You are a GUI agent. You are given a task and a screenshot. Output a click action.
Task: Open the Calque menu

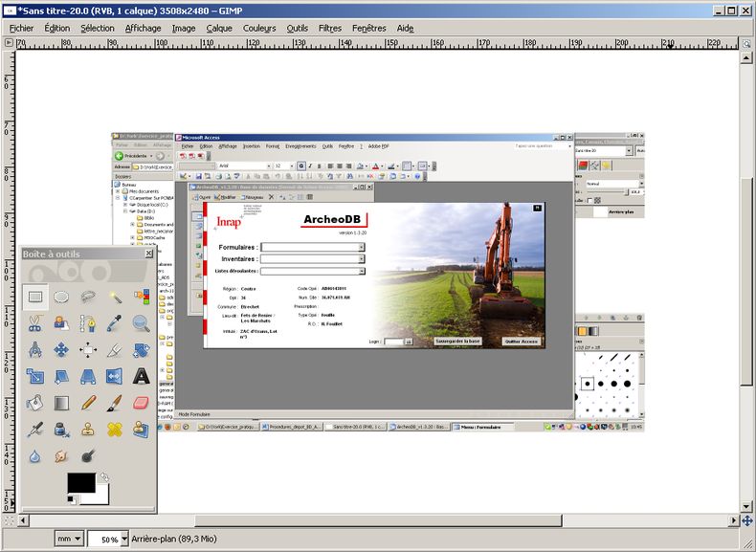pyautogui.click(x=219, y=28)
